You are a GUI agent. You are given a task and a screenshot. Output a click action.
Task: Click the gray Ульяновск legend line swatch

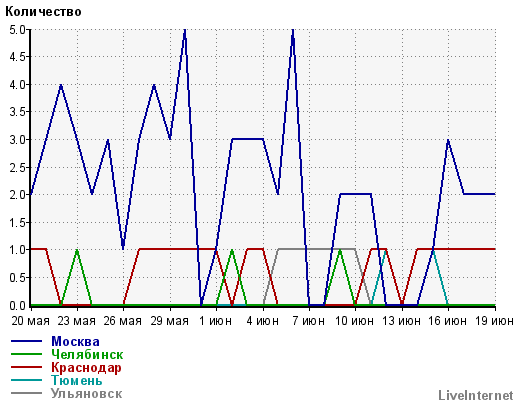26,393
